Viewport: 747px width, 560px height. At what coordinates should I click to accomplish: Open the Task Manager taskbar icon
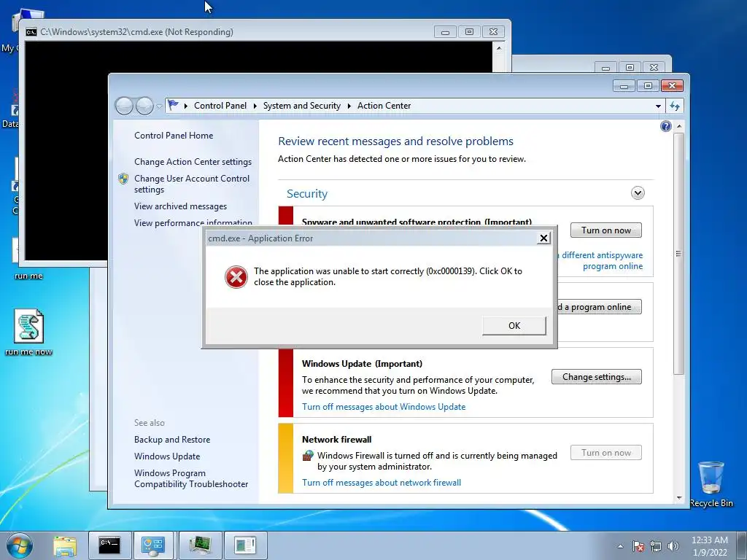(200, 545)
